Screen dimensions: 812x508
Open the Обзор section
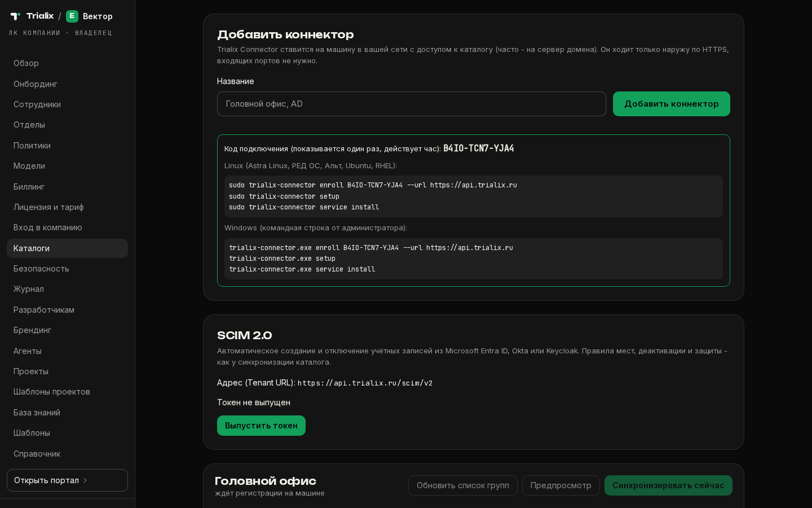click(67, 63)
